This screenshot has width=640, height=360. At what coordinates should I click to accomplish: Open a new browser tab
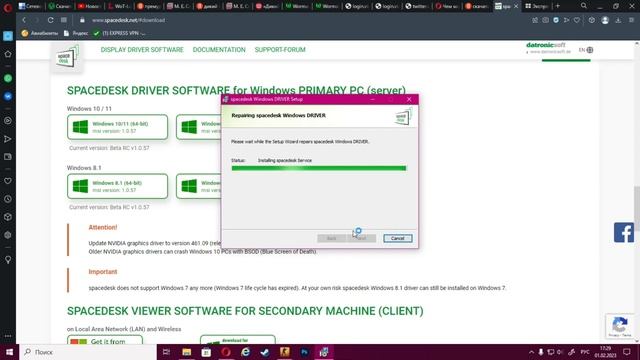(558, 6)
